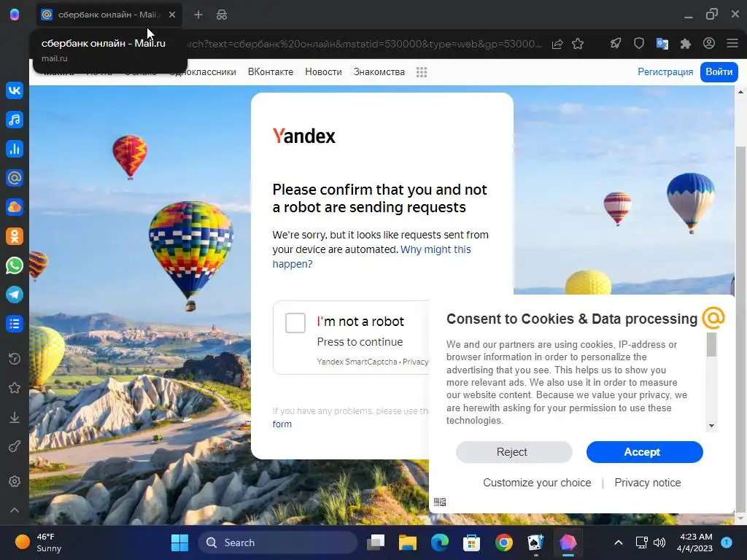
Task: Open the blue bar-chart sidebar icon
Action: point(15,149)
